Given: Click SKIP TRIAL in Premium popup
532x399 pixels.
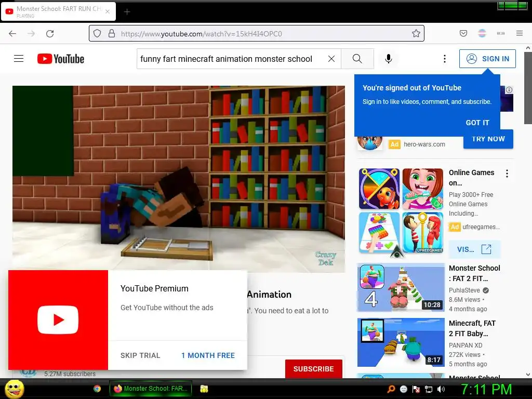Looking at the screenshot, I should point(140,355).
